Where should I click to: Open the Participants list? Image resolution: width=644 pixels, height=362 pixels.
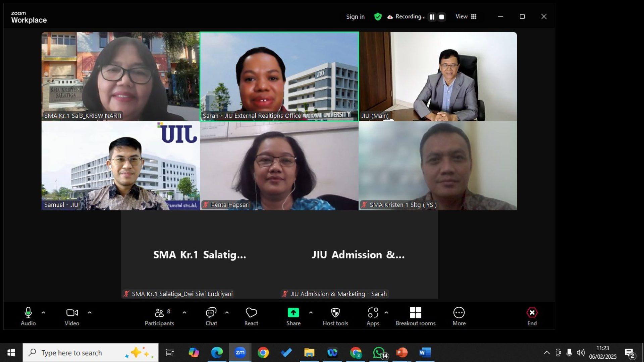click(x=159, y=316)
